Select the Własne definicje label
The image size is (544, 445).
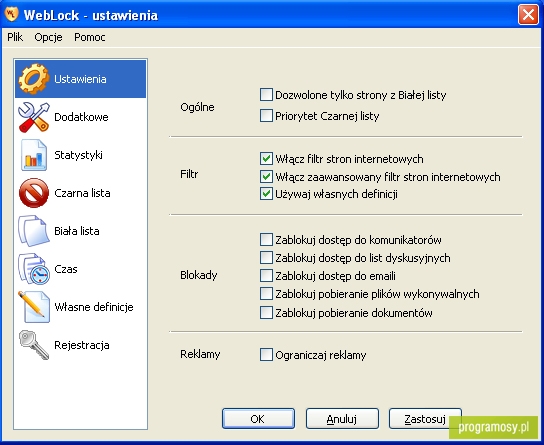point(94,307)
